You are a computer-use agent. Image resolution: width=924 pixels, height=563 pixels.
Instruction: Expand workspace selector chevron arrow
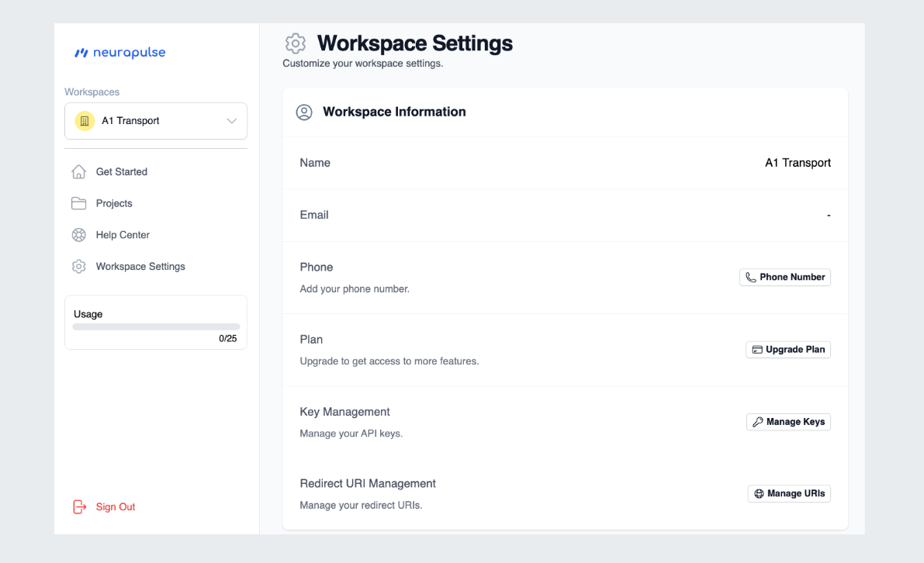(232, 121)
